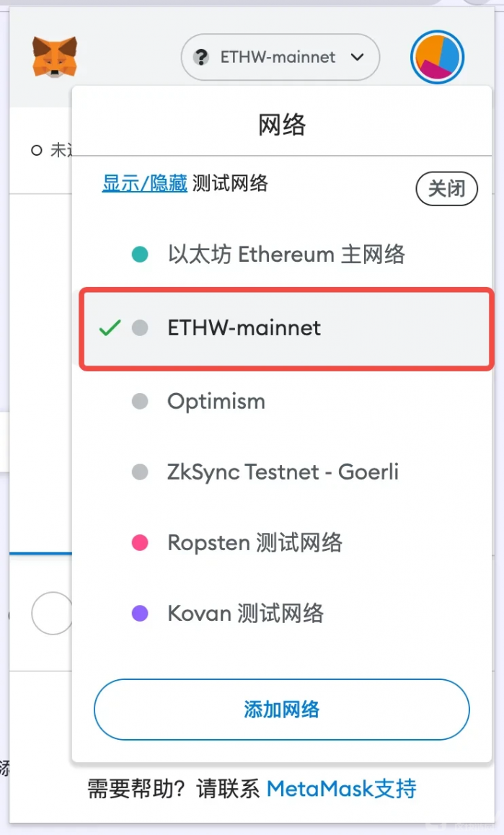Click the question mark network icon

coord(202,57)
